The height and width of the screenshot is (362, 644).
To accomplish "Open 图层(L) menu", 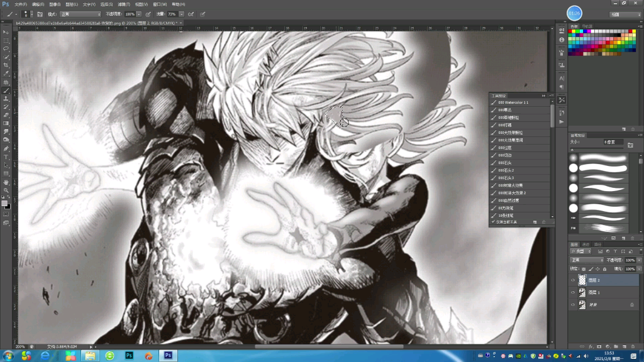I will tap(72, 4).
